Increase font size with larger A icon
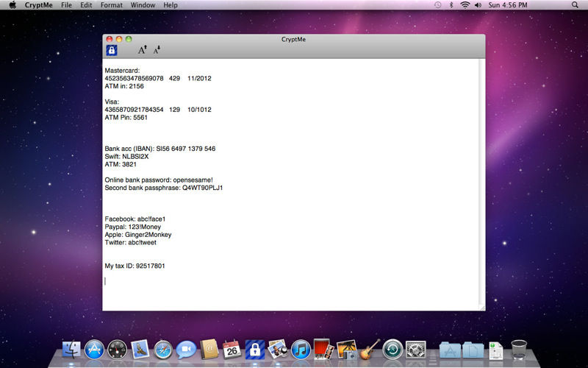Screen dimensions: 588x368 coord(142,49)
